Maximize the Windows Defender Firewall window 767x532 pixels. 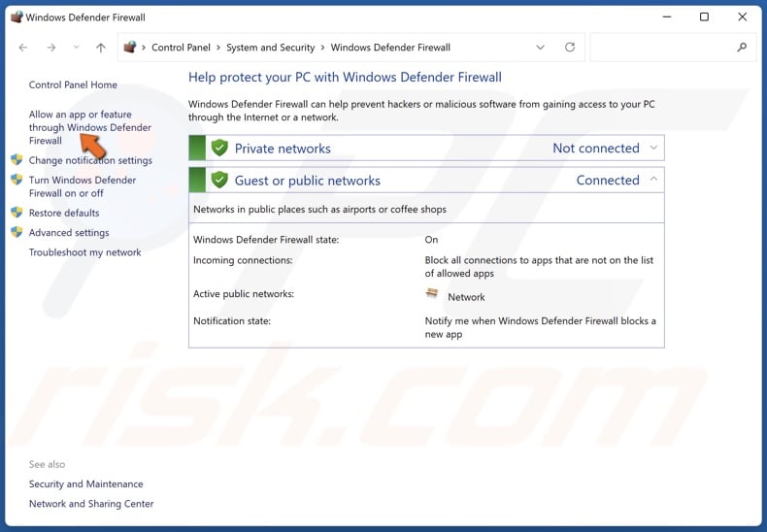tap(704, 17)
